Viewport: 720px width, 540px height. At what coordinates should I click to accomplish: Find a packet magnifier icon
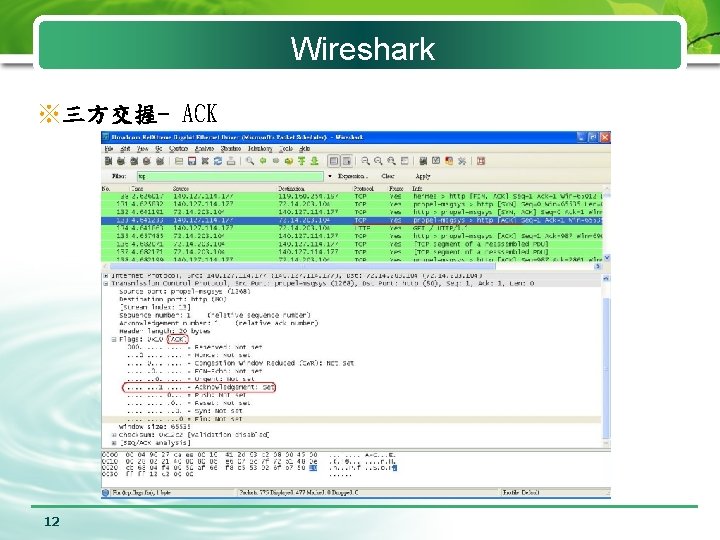(250, 161)
